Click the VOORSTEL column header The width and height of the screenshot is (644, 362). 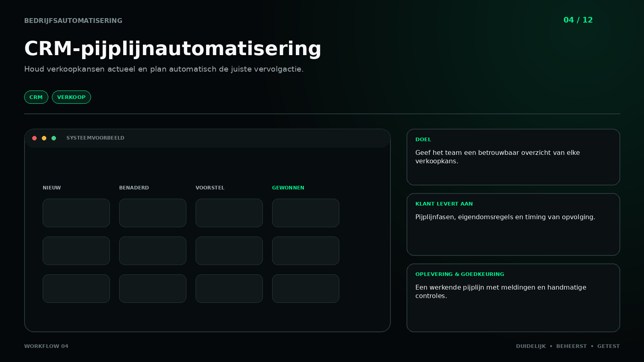point(210,188)
